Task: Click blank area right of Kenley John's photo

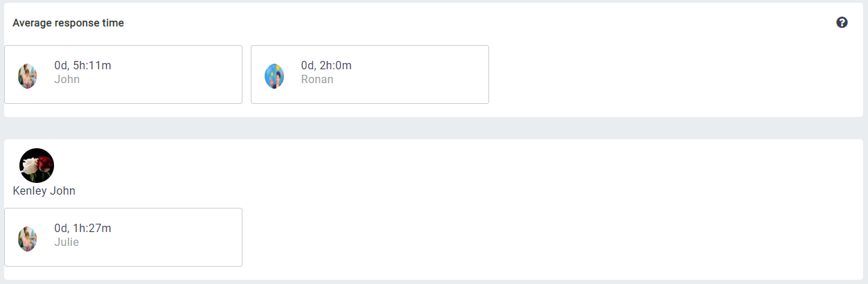Action: coord(416,166)
